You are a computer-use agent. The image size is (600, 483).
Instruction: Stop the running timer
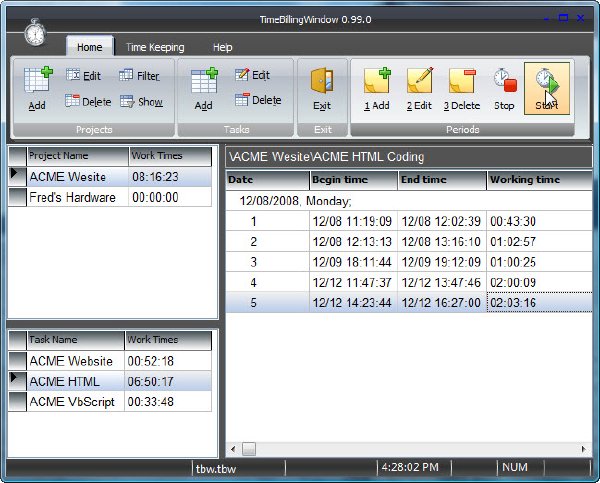(x=504, y=89)
